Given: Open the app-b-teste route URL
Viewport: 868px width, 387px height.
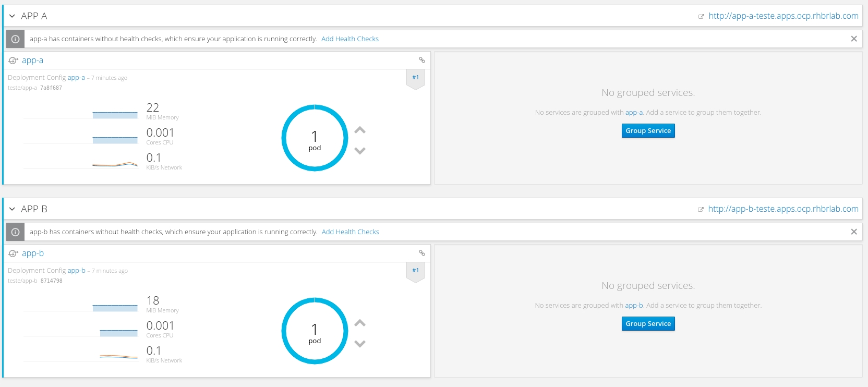Looking at the screenshot, I should 782,209.
